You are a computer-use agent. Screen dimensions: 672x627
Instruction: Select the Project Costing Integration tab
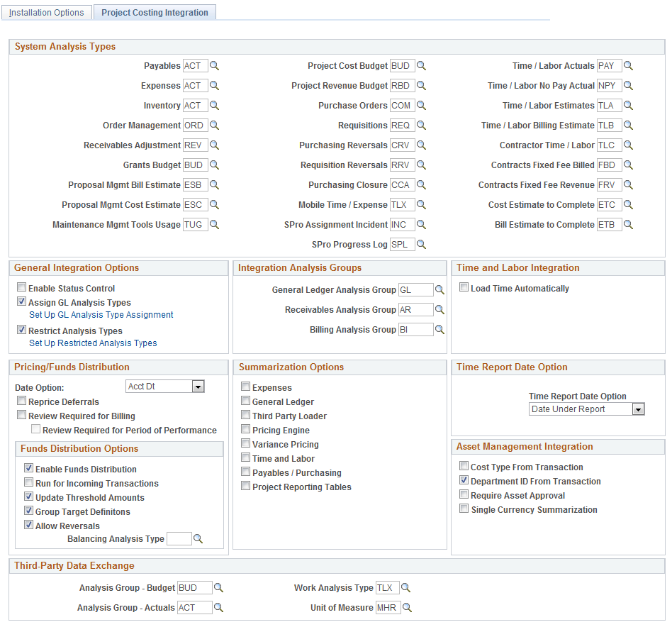155,12
